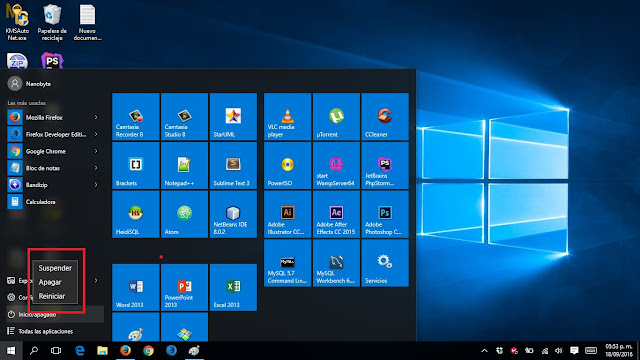640x360 pixels.
Task: Launch the Atom editor tile
Action: coord(184,214)
